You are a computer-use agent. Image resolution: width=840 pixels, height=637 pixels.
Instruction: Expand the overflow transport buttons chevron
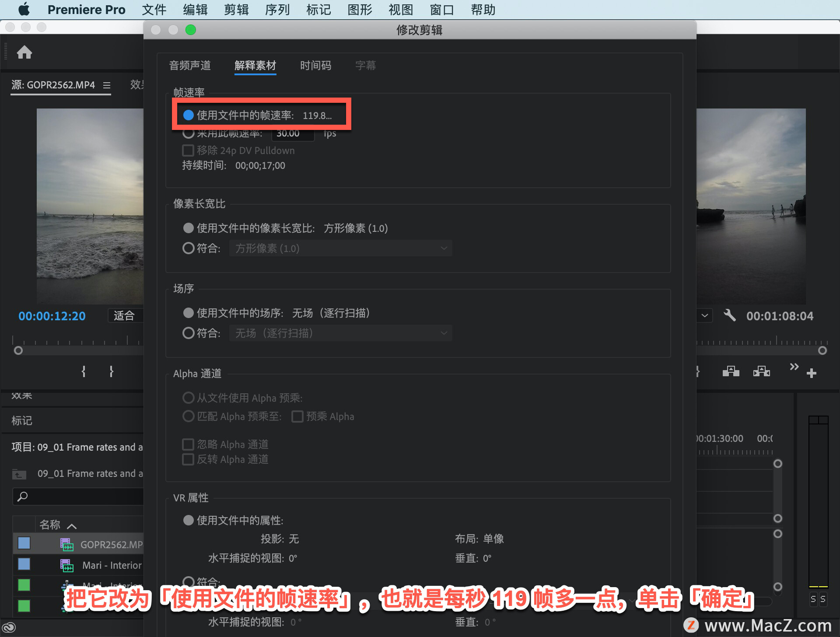794,367
